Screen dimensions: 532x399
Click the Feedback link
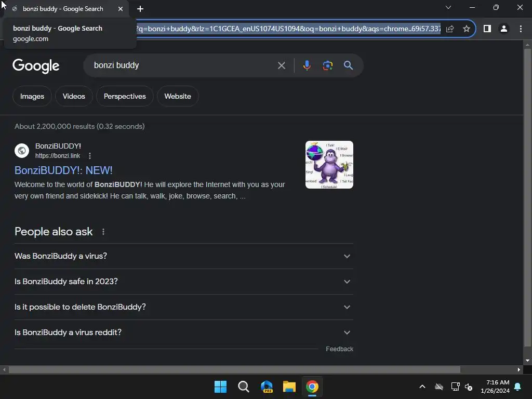click(x=339, y=349)
